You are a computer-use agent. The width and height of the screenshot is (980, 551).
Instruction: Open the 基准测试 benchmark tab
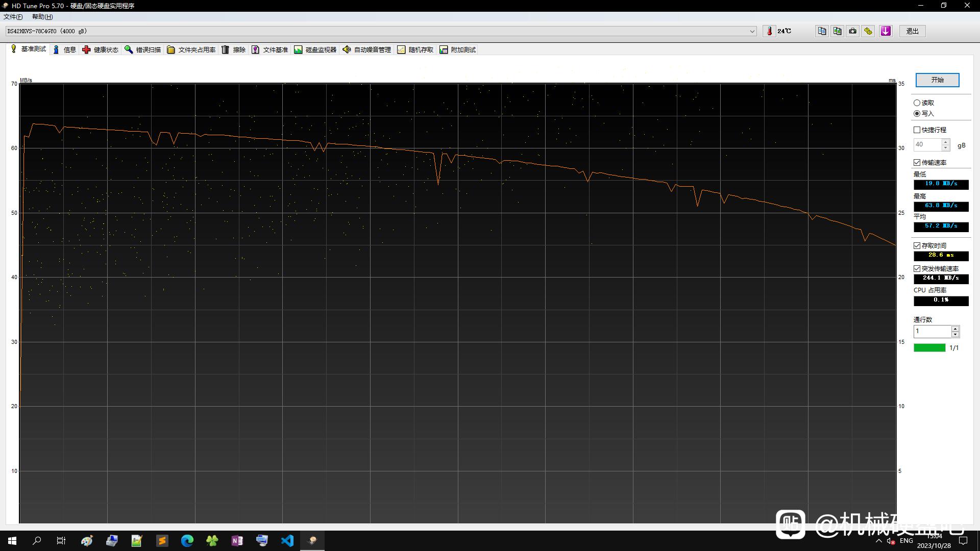(28, 49)
